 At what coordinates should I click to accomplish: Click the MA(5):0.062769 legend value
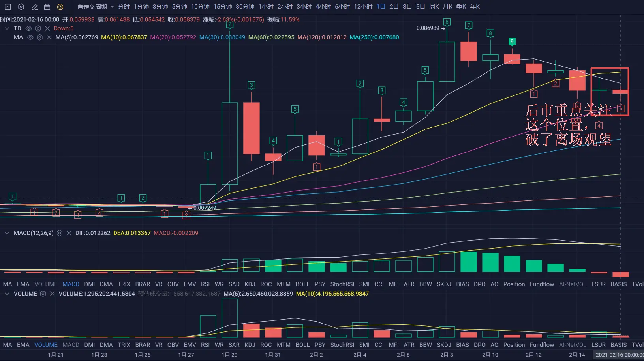click(x=77, y=37)
